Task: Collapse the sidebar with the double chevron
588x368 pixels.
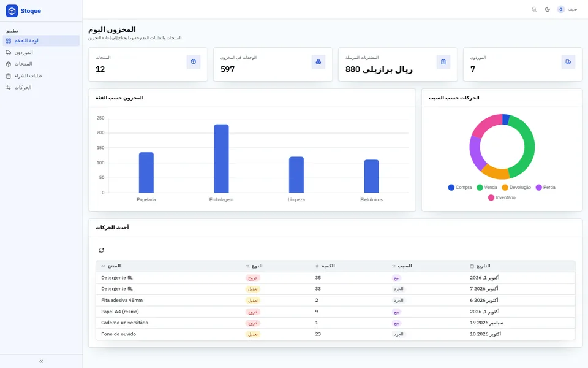Action: (x=41, y=361)
